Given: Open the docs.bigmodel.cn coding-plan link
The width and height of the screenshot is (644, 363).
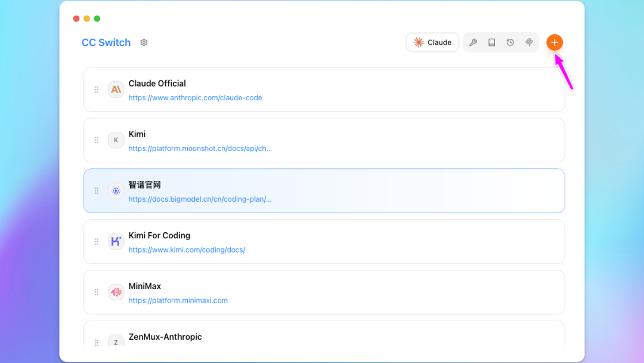Looking at the screenshot, I should click(200, 199).
